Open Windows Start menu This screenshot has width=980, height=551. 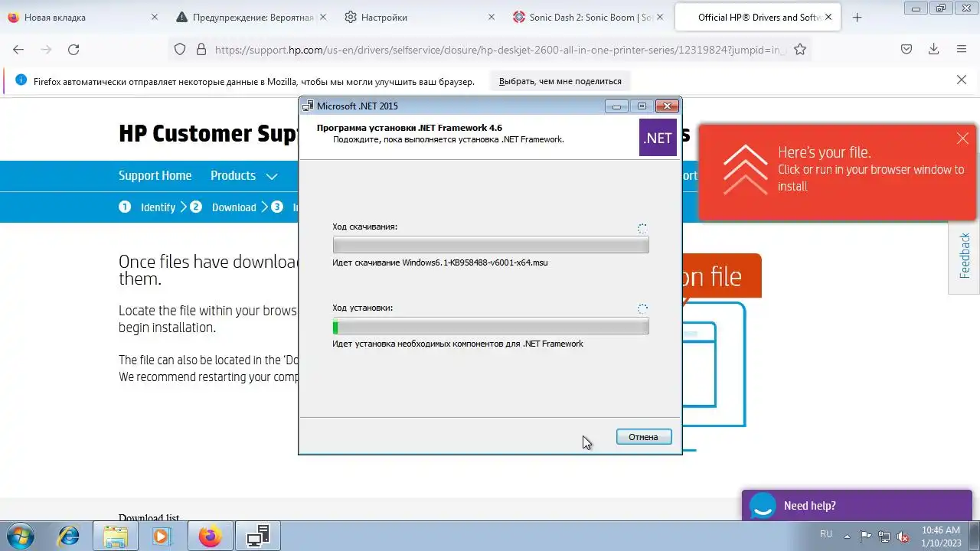19,536
